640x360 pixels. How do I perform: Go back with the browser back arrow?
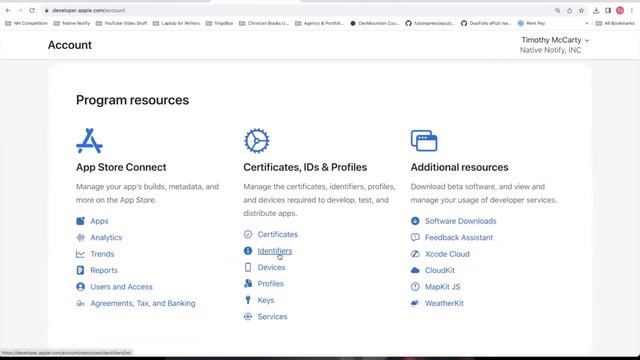pos(8,10)
